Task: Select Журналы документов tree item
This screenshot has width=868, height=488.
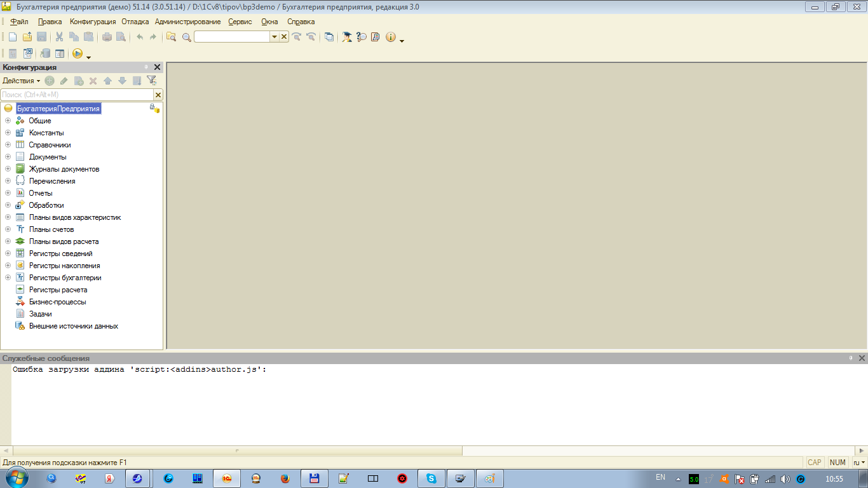Action: click(x=64, y=169)
